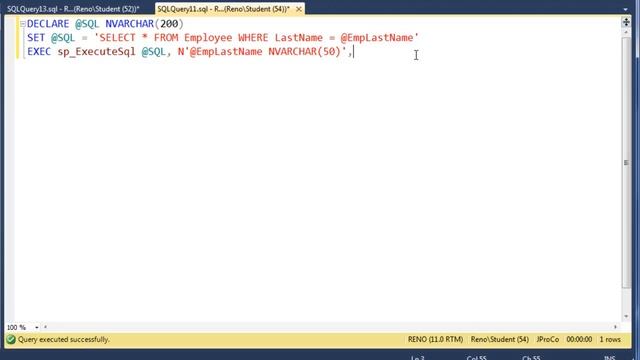Viewport: 640px width, 360px height.
Task: Click 'LastName' in the WHERE clause
Action: click(x=299, y=38)
